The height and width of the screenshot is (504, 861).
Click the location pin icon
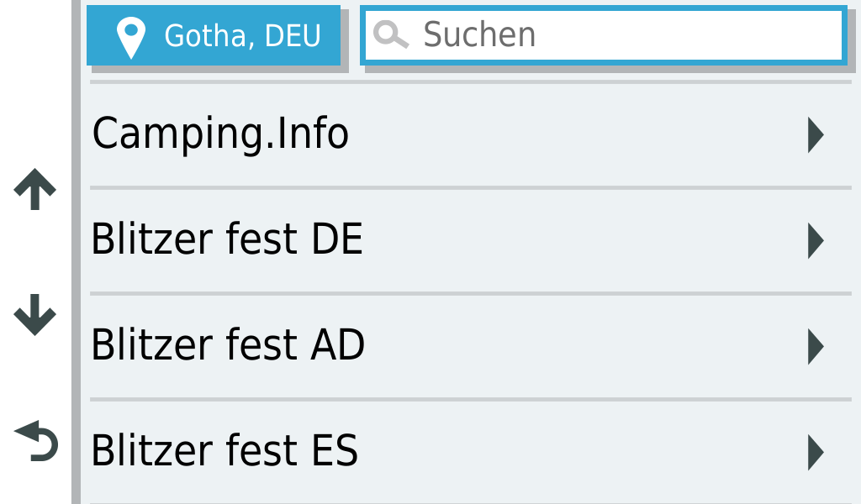click(x=131, y=37)
